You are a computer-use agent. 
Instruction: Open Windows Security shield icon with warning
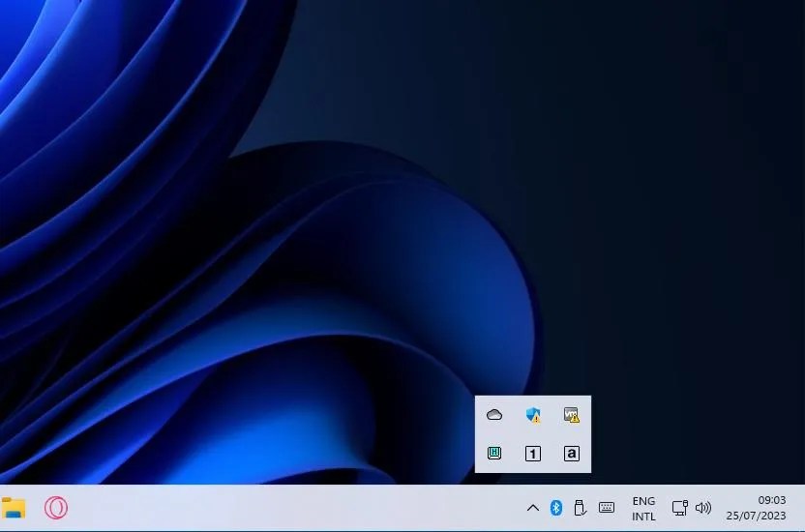pyautogui.click(x=533, y=415)
